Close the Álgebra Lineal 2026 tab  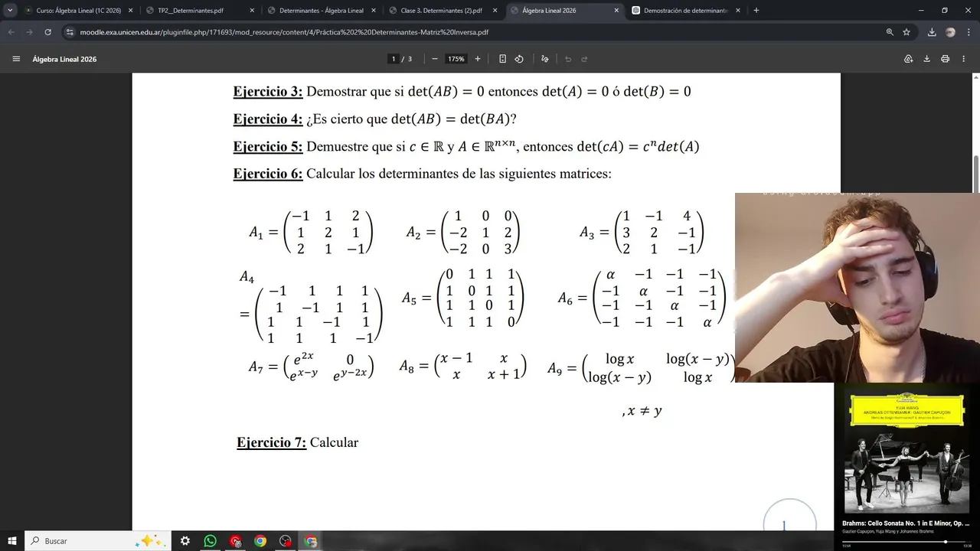tap(616, 11)
